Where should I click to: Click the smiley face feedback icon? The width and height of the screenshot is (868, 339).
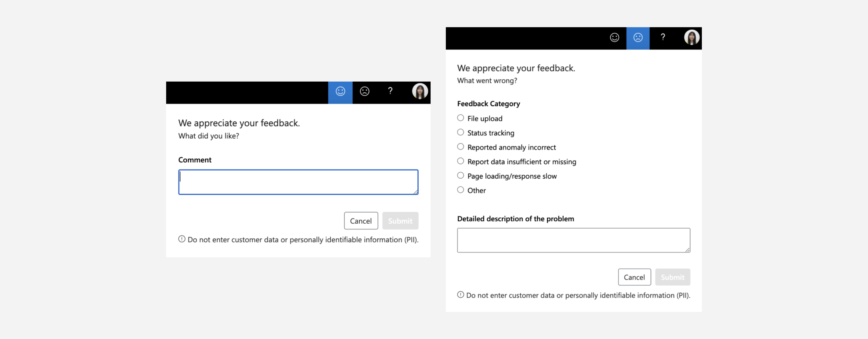coord(340,91)
